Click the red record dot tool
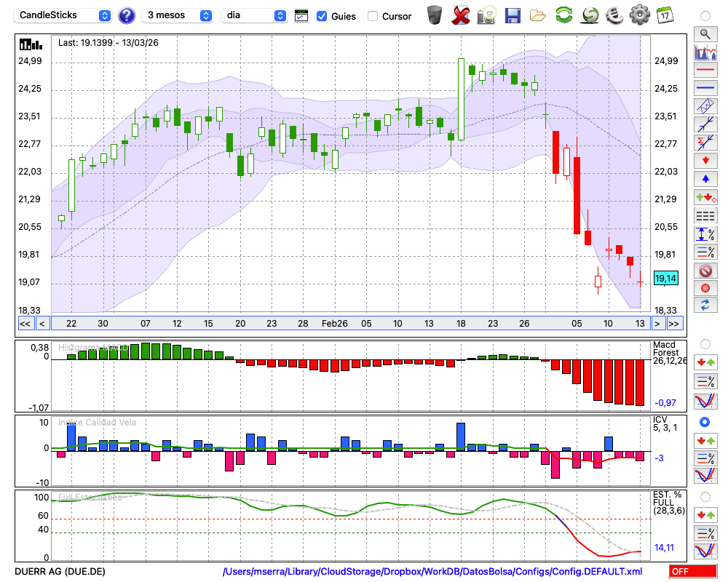This screenshot has width=728, height=582. (x=705, y=288)
